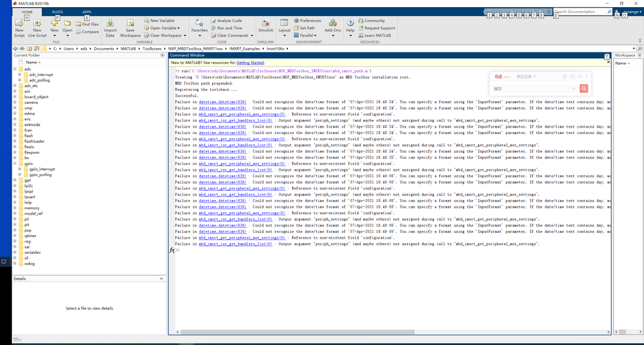Collapse the Details panel chevron
This screenshot has height=345, width=644.
[161, 279]
